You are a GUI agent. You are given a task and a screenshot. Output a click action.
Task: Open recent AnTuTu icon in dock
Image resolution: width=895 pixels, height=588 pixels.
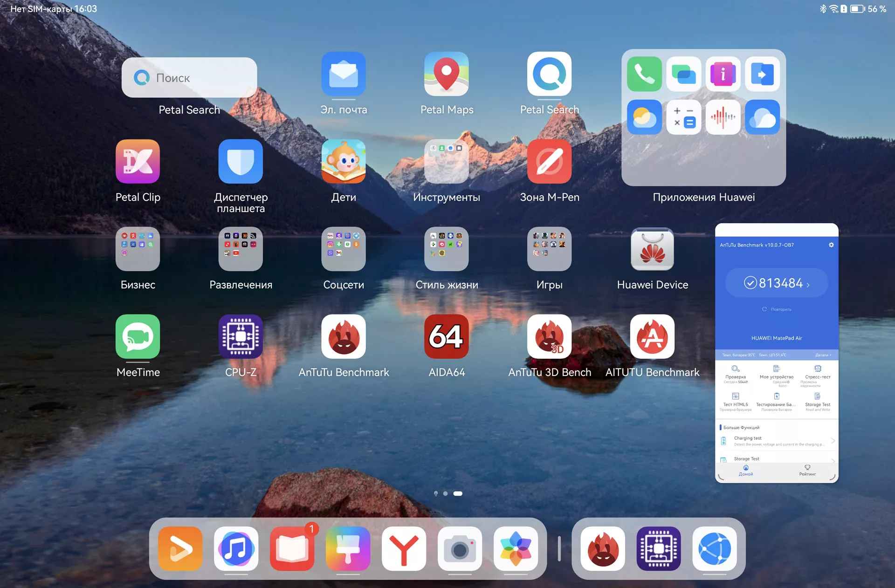pyautogui.click(x=603, y=549)
